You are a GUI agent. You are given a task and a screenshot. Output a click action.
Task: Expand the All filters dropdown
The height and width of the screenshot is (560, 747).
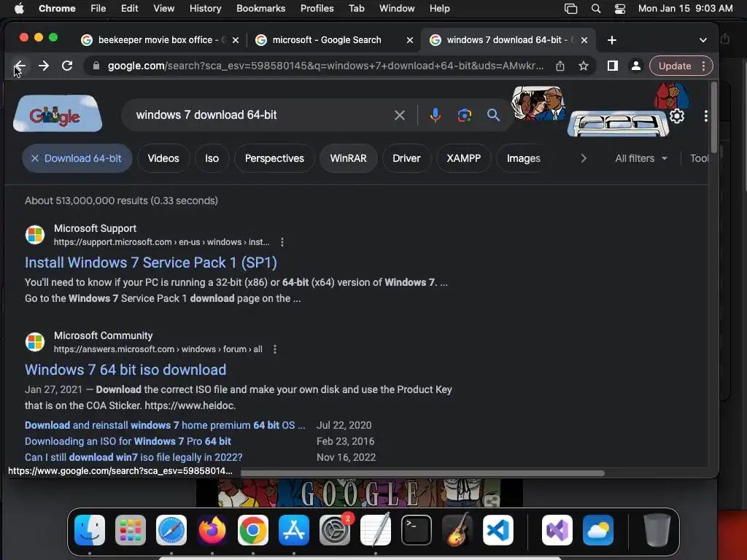tap(640, 158)
